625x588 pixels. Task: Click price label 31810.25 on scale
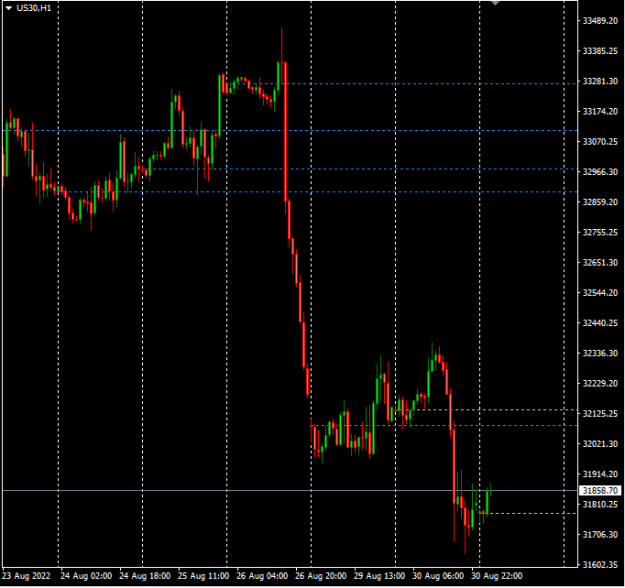pos(600,505)
